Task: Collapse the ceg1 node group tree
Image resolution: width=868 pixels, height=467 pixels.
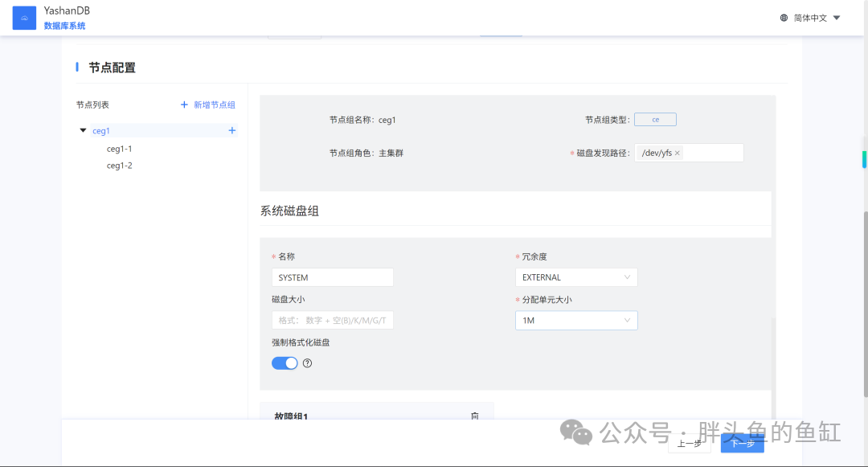Action: [83, 130]
